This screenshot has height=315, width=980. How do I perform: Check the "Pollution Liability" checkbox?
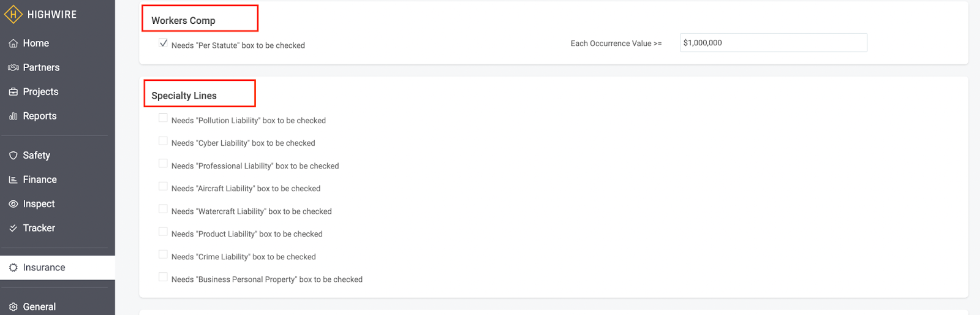click(x=163, y=118)
